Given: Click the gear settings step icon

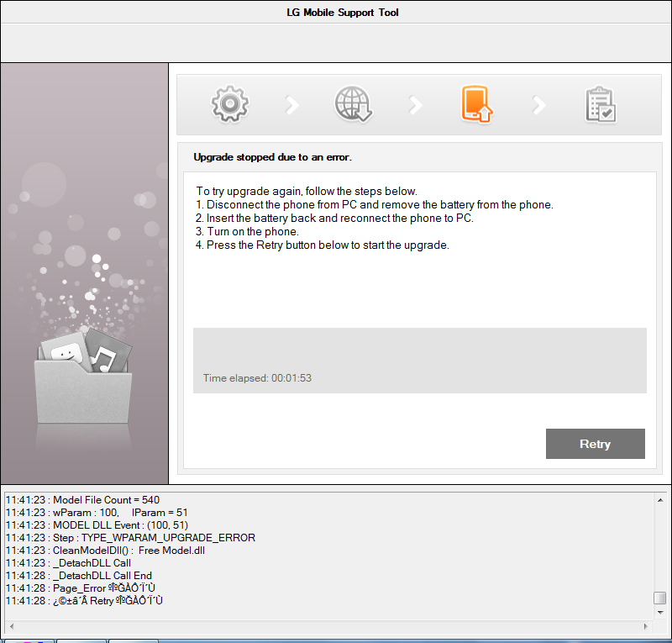Looking at the screenshot, I should (229, 104).
